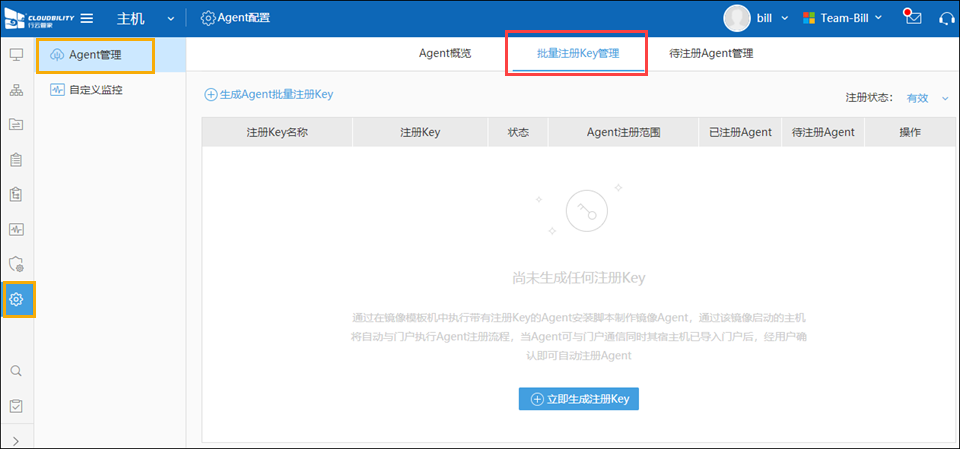Select the settings gear sidebar icon
Viewport: 960px width, 450px height.
[17, 299]
